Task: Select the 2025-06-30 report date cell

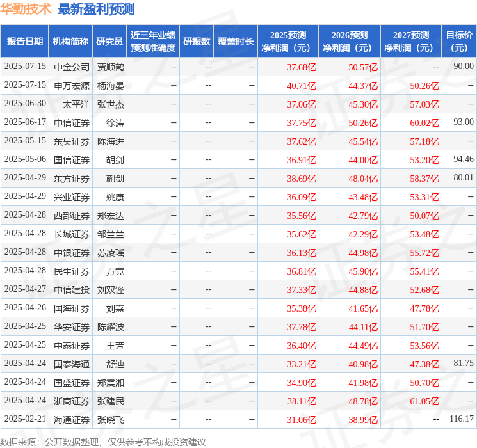Action: click(25, 104)
